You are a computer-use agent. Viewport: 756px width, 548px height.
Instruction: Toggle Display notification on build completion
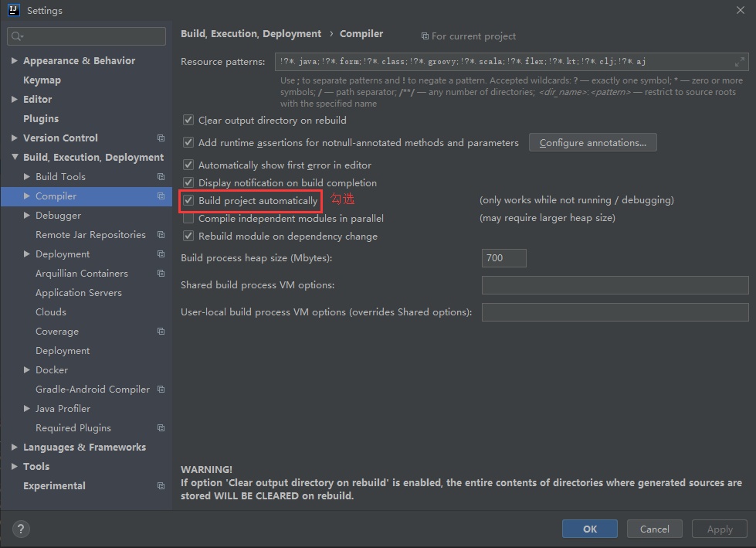188,183
